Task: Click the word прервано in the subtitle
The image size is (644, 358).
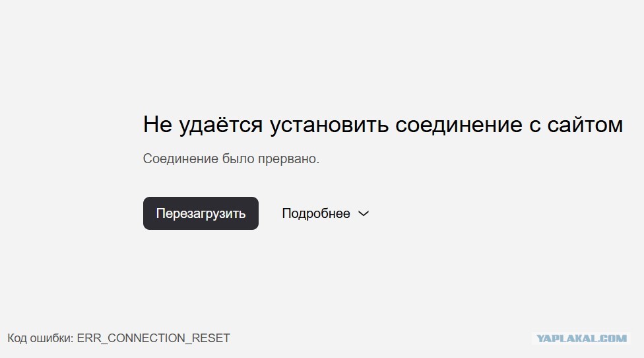Action: tap(289, 159)
